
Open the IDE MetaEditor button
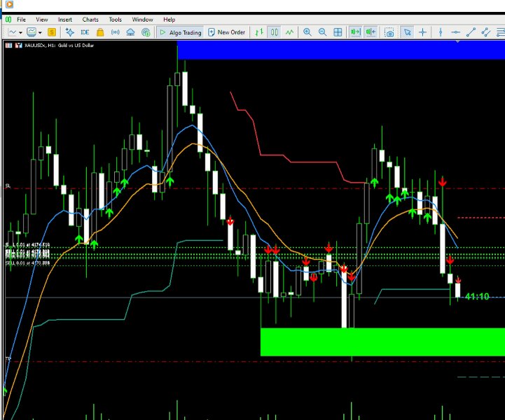coord(85,32)
